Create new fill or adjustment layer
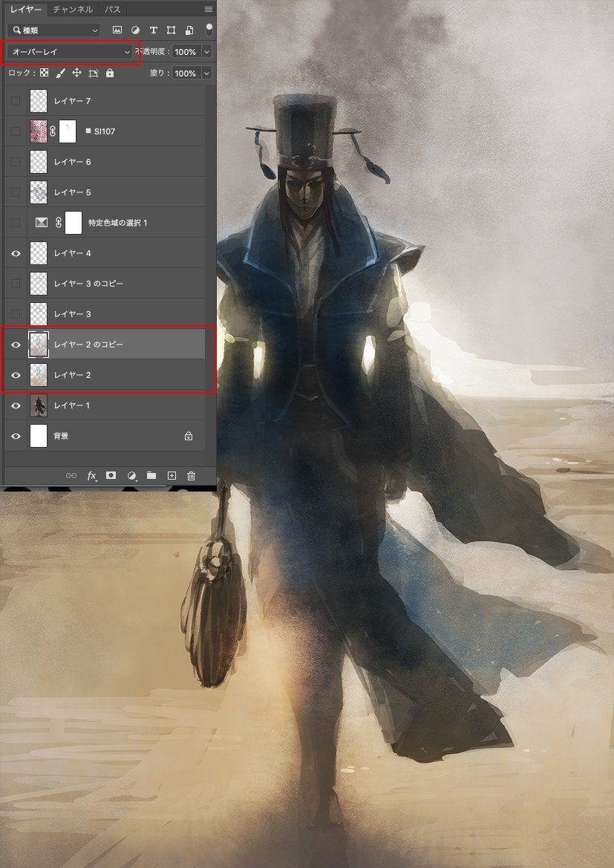Screen dimensions: 614x868 [131, 475]
